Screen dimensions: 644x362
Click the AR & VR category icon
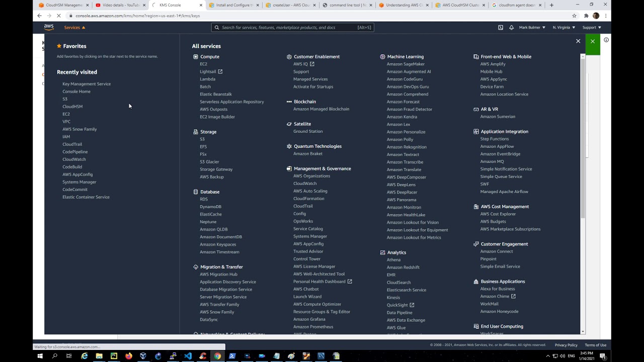point(476,109)
